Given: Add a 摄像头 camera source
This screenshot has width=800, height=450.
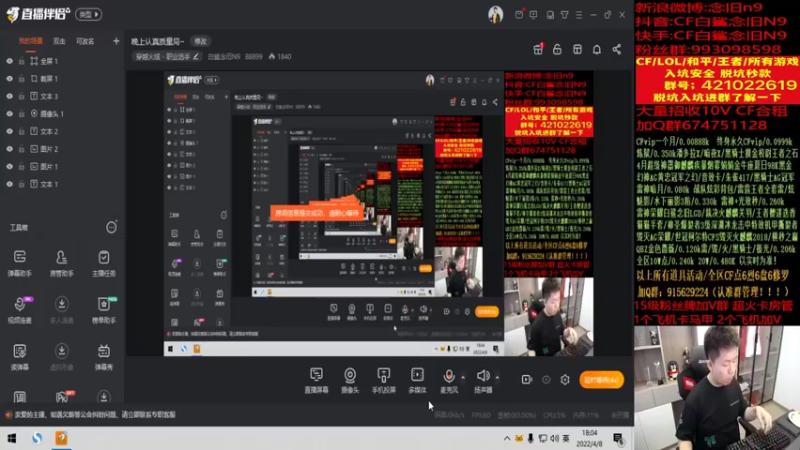Looking at the screenshot, I should point(350,380).
